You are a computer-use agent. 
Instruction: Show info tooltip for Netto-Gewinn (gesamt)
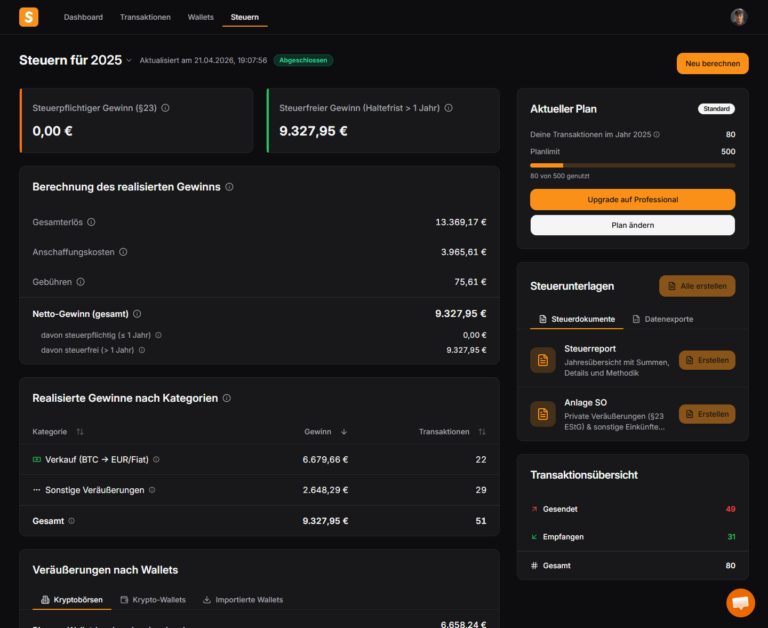tap(137, 314)
